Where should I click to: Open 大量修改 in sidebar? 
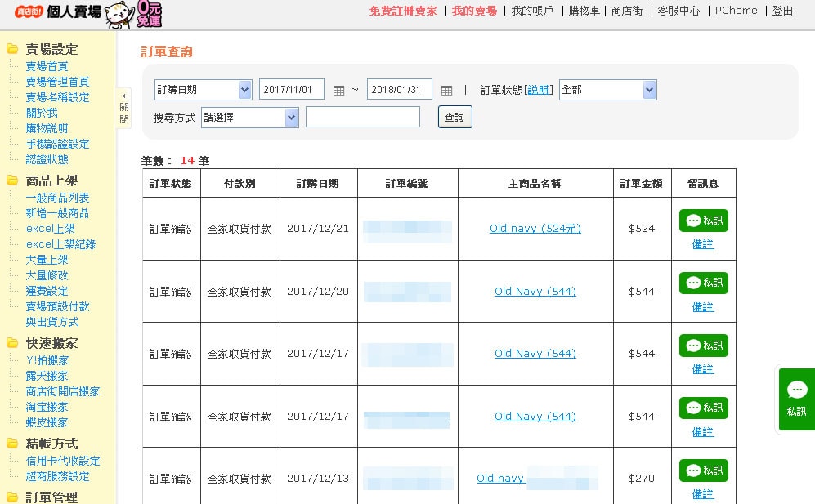47,275
